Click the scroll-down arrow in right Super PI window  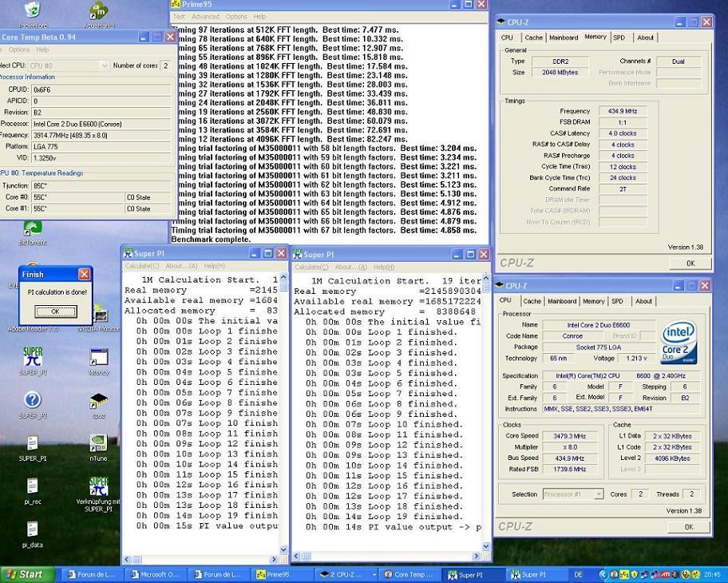(485, 546)
